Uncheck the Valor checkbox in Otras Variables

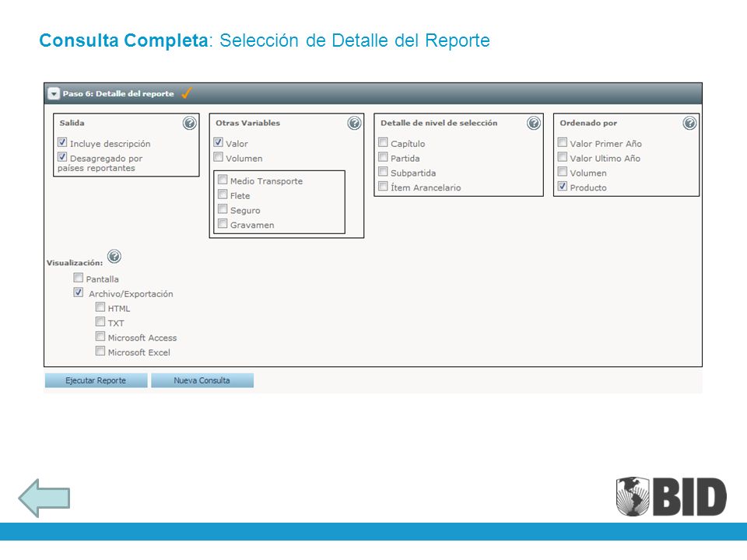[218, 142]
